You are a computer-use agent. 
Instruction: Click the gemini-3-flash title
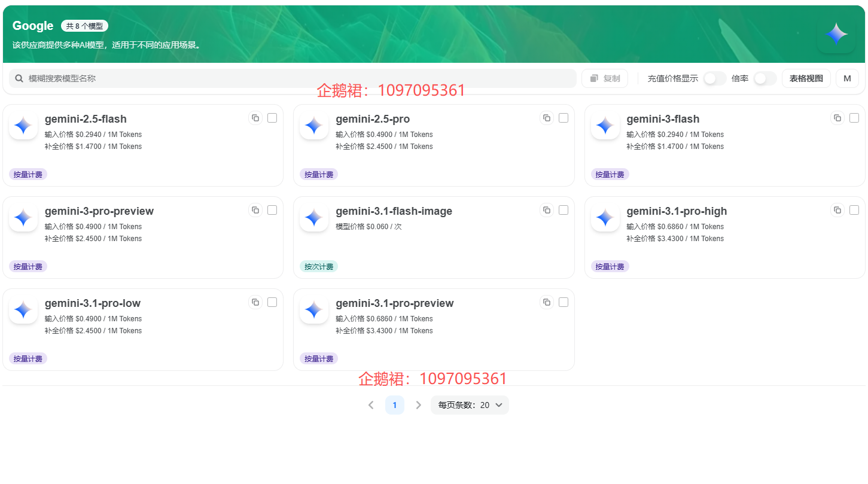pyautogui.click(x=663, y=119)
